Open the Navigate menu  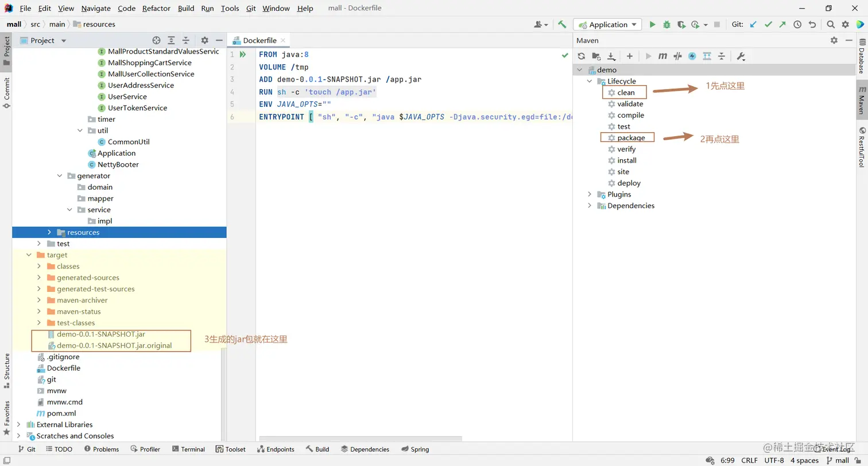click(96, 9)
